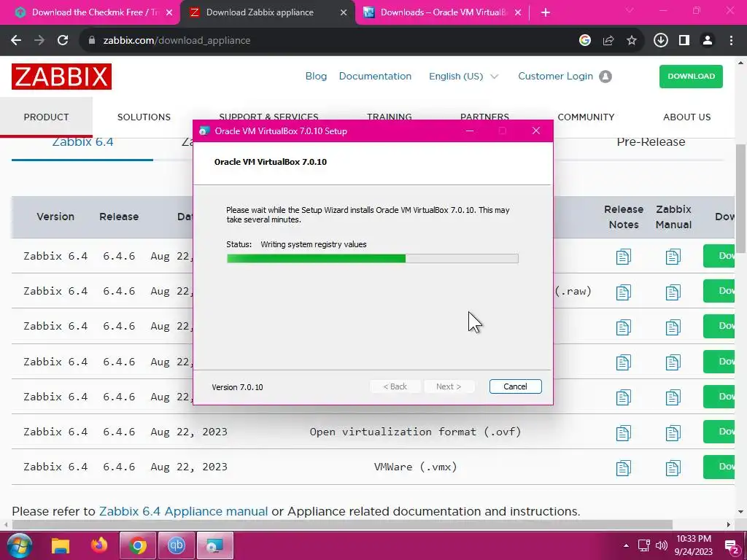Click Download button for VMWare row
The image size is (747, 560).
[719, 467]
